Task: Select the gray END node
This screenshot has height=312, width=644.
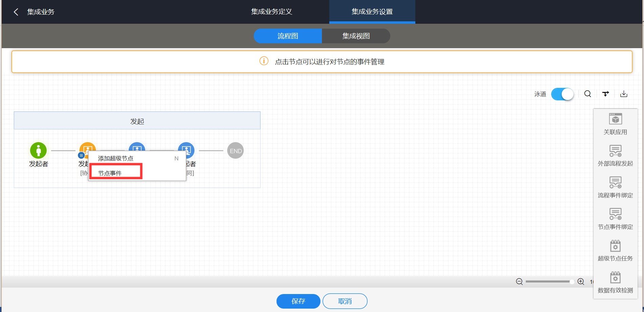Action: click(235, 151)
